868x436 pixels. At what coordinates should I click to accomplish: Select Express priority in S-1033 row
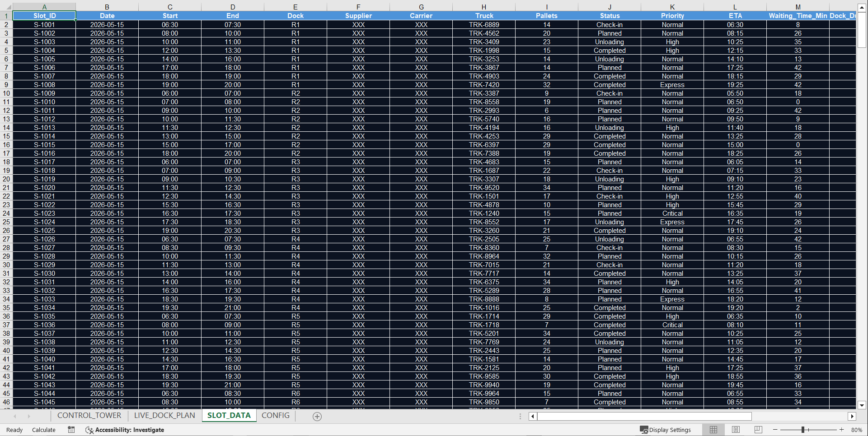672,299
